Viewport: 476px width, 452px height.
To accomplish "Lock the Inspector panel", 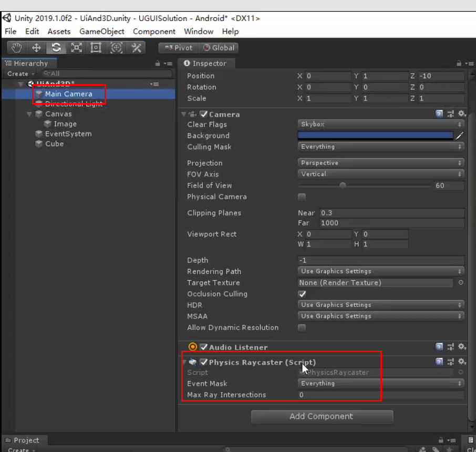I will (459, 64).
